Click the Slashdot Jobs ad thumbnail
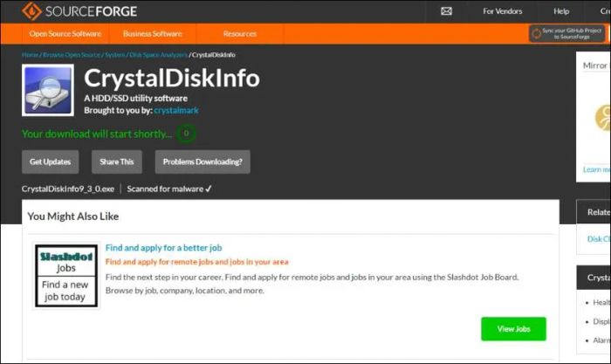611x364 pixels. point(66,276)
